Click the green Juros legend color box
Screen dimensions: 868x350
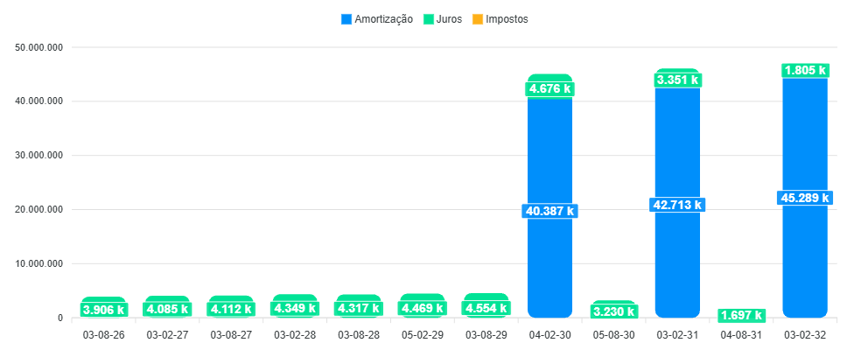428,19
